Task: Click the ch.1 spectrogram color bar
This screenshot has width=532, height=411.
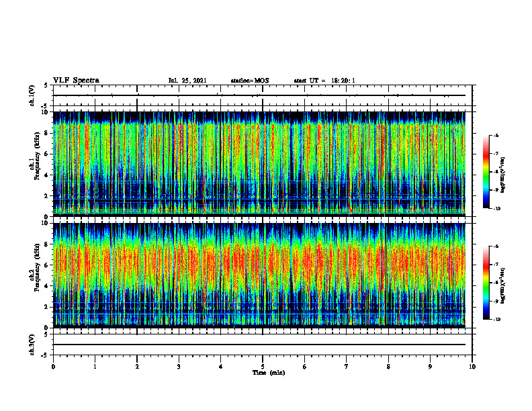Action: 486,172
